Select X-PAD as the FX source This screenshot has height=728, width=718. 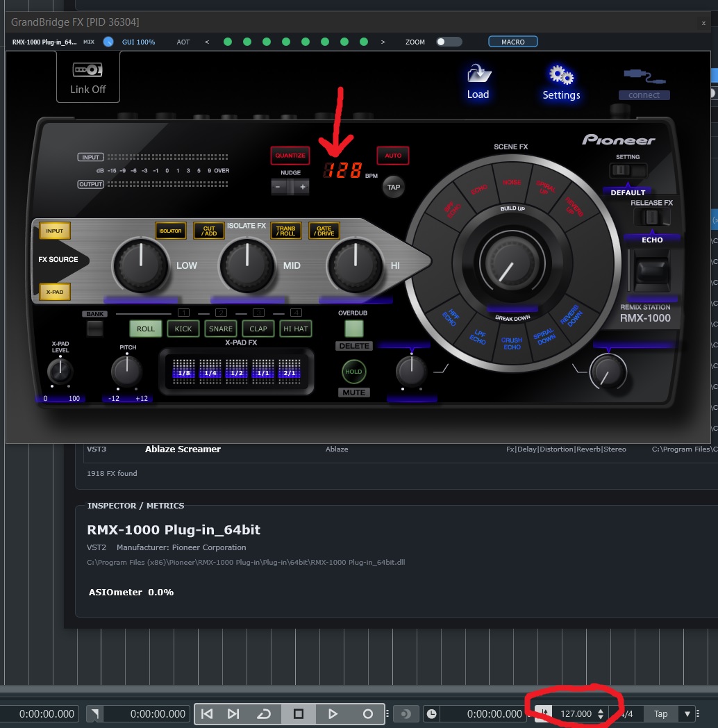pyautogui.click(x=54, y=292)
